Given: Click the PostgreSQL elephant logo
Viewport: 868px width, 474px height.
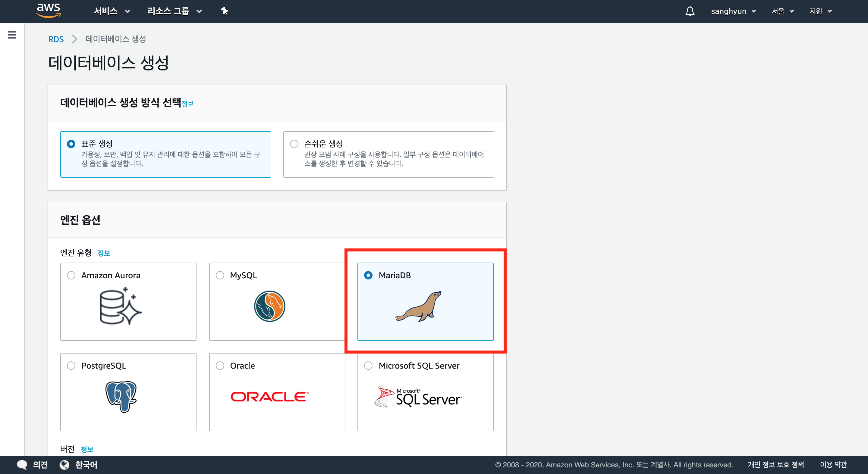Looking at the screenshot, I should coord(121,396).
